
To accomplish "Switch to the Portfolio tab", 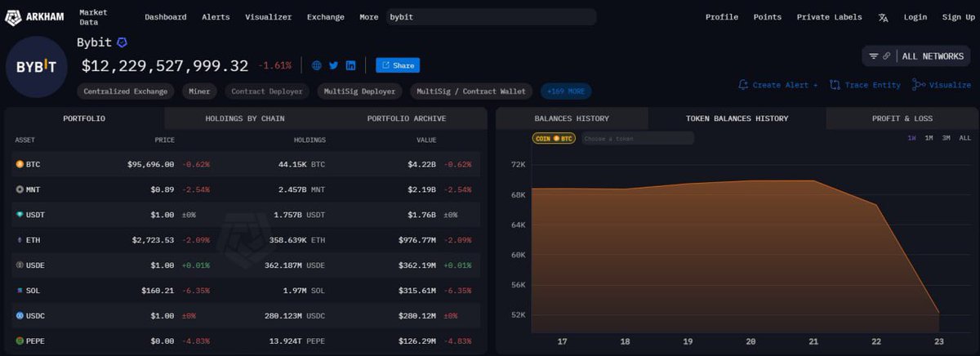I will [x=84, y=118].
